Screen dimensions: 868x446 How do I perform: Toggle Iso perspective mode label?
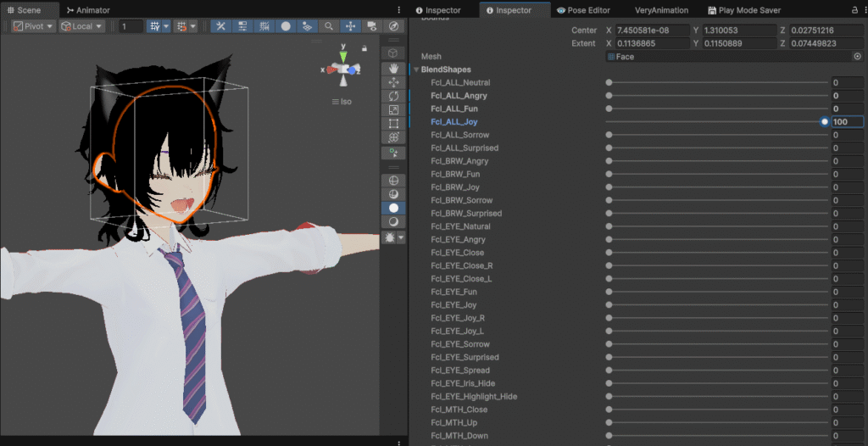click(x=345, y=102)
